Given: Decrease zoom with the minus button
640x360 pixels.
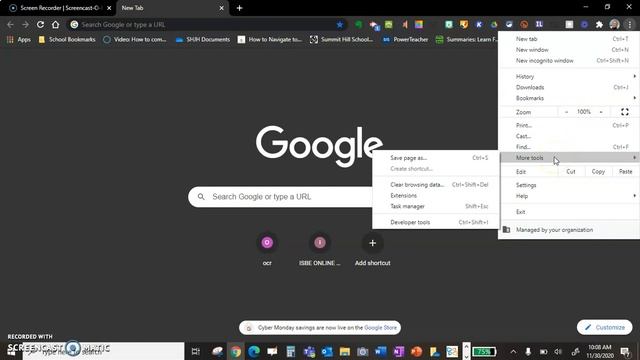Looking at the screenshot, I should (x=566, y=112).
